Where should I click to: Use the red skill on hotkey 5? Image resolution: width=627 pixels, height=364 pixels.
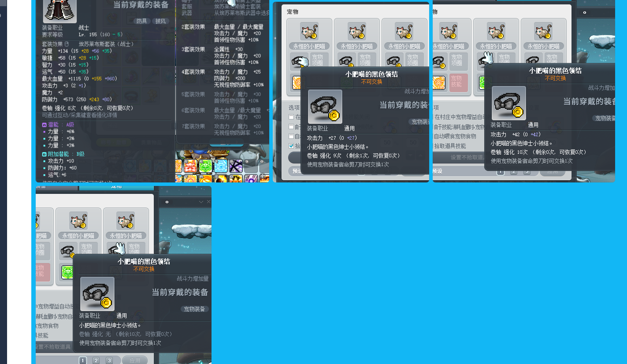tap(190, 166)
